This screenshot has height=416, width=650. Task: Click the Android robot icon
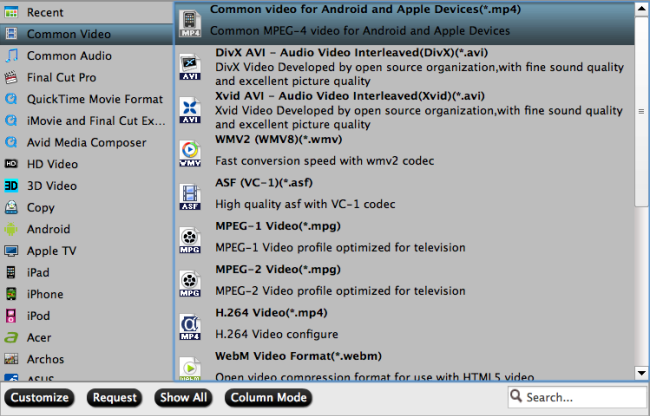[x=11, y=229]
